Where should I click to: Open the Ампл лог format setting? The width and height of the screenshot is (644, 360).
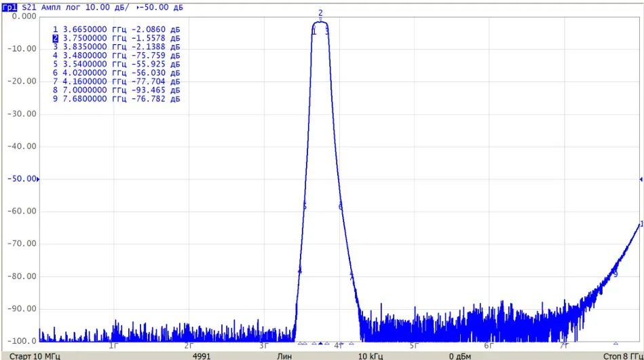[x=61, y=7]
